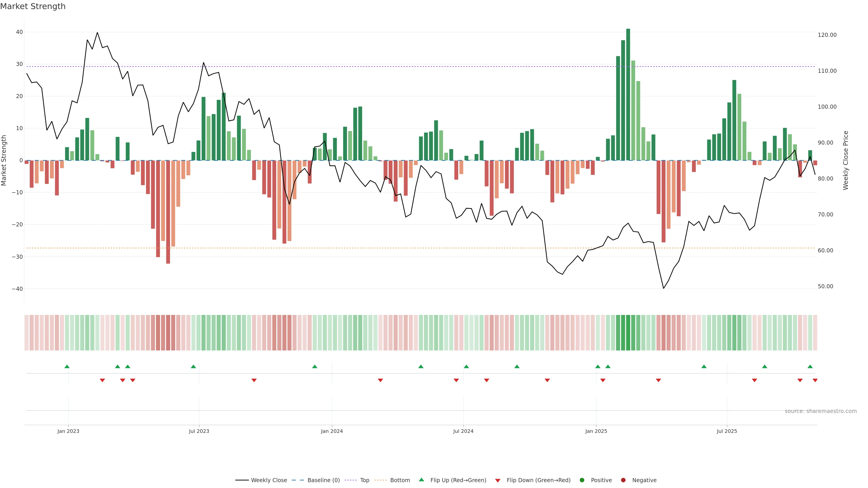
Task: Click the lowest red bar in mid-2023
Action: point(168,212)
